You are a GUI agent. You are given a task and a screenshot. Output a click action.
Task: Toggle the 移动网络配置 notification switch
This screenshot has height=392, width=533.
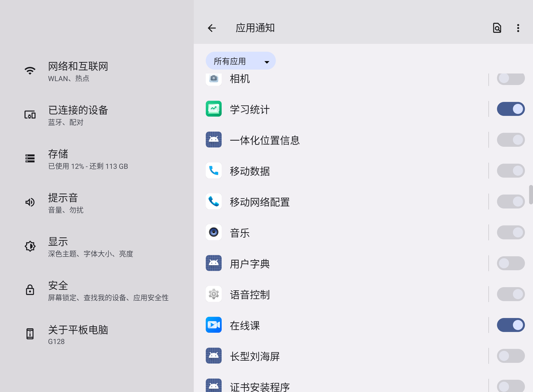511,201
